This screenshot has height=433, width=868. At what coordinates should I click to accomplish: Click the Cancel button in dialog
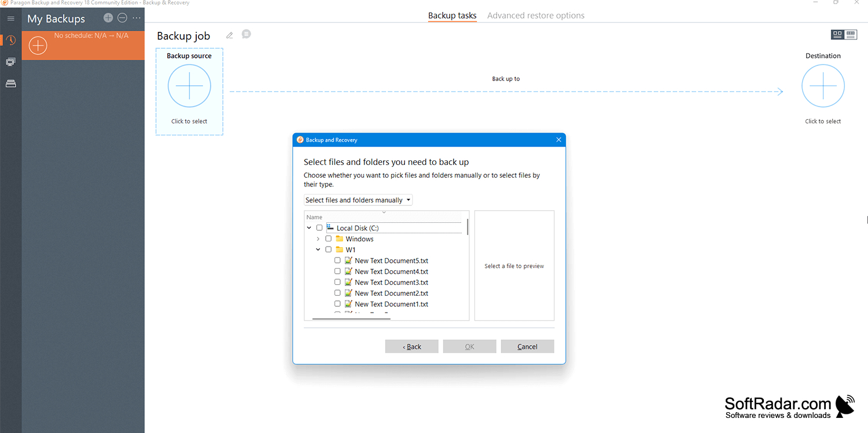[x=527, y=346]
